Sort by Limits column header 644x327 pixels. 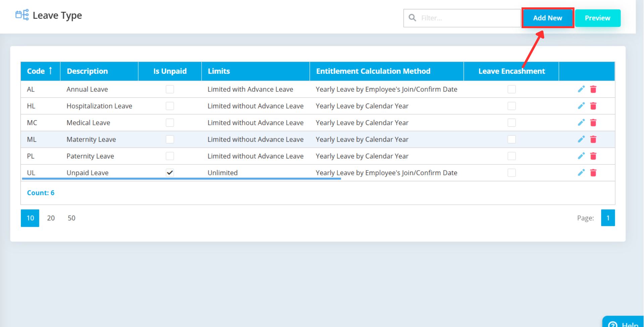coord(255,71)
